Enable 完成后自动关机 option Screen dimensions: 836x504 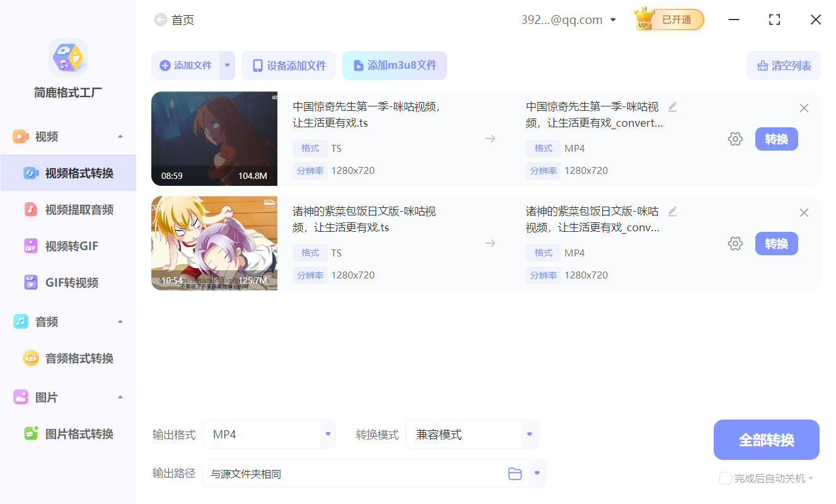click(x=725, y=478)
